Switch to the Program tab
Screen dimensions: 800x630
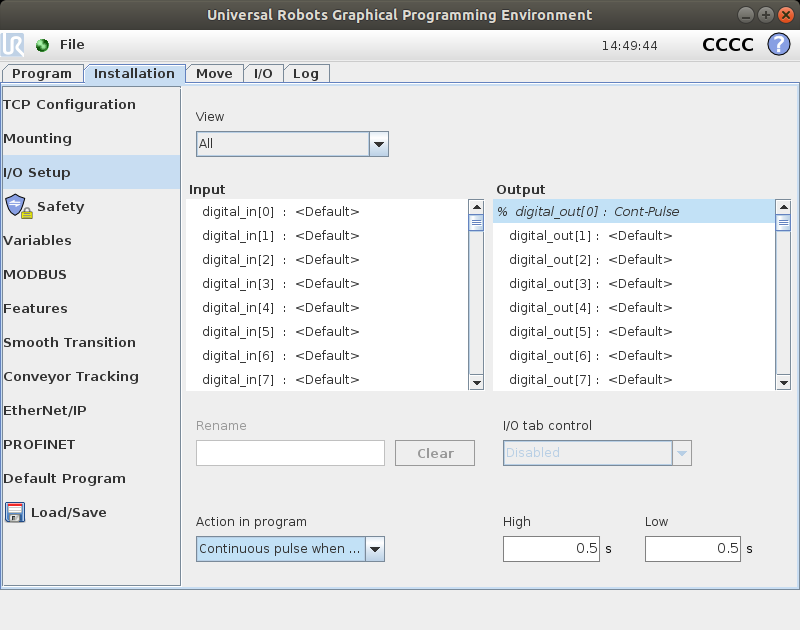(42, 73)
